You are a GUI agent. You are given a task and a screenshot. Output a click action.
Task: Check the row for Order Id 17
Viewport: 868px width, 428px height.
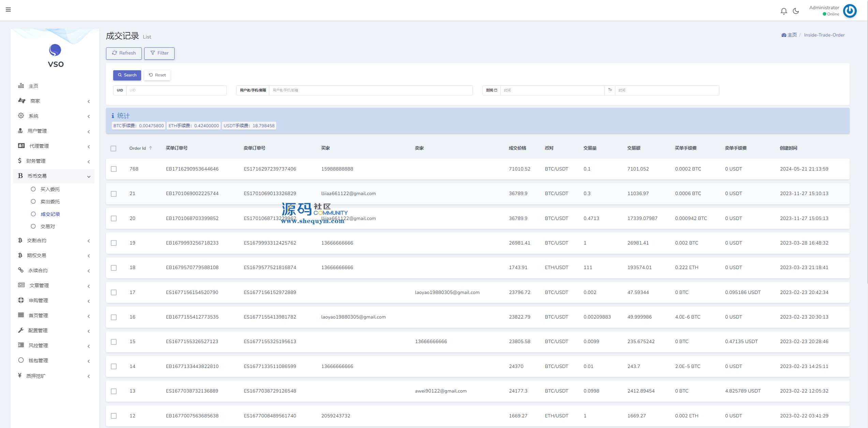point(114,293)
